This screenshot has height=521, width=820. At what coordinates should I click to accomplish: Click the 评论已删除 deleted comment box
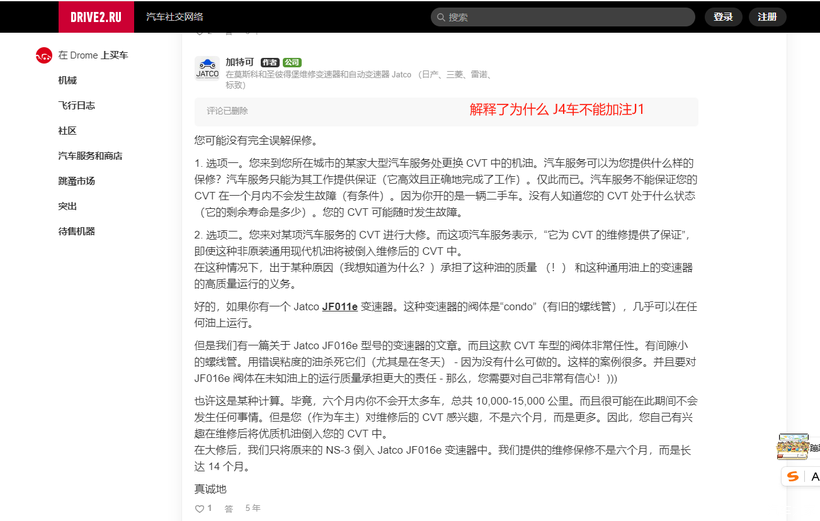pos(446,111)
